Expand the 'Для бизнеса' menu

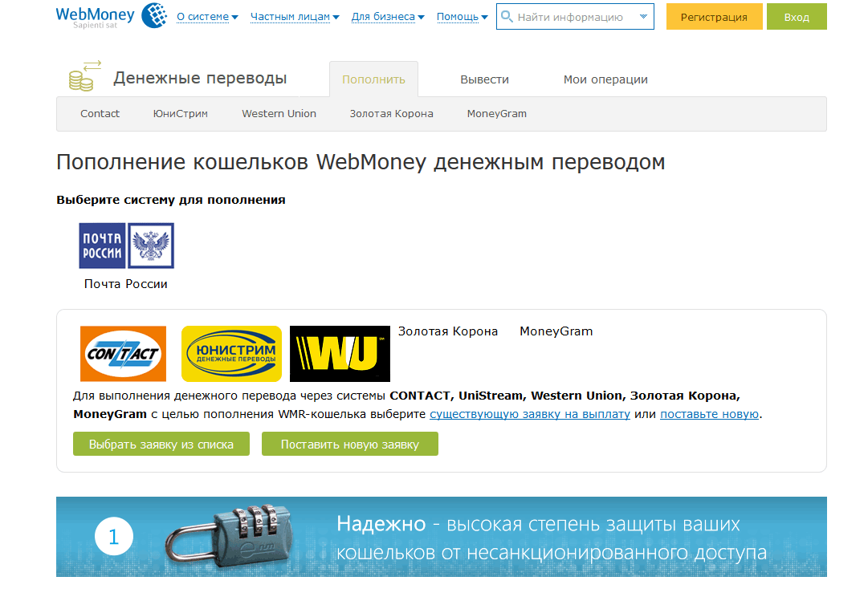coord(388,17)
